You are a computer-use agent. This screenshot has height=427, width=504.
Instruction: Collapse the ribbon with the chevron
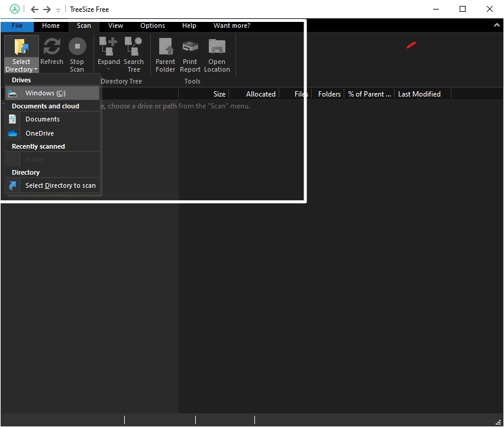tap(497, 25)
